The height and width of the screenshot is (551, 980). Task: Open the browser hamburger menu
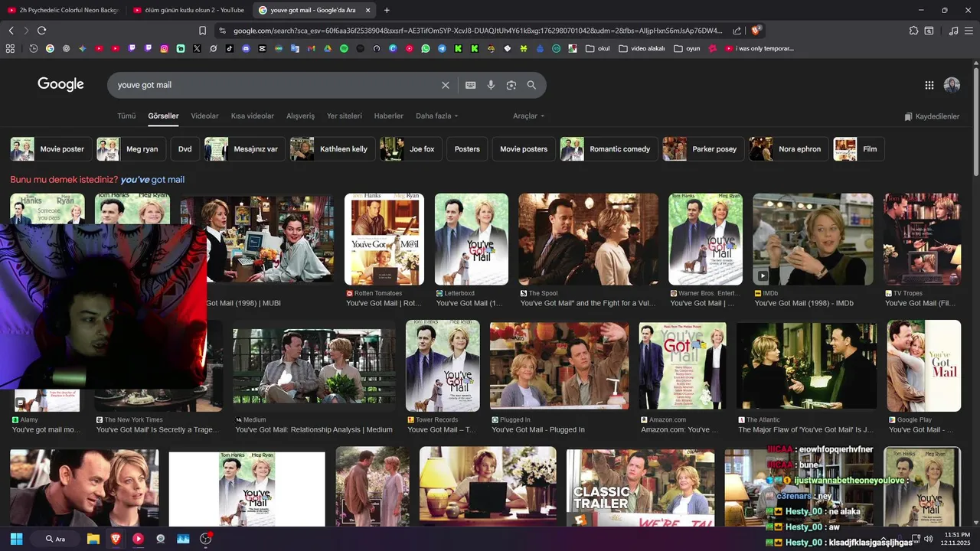pos(970,31)
